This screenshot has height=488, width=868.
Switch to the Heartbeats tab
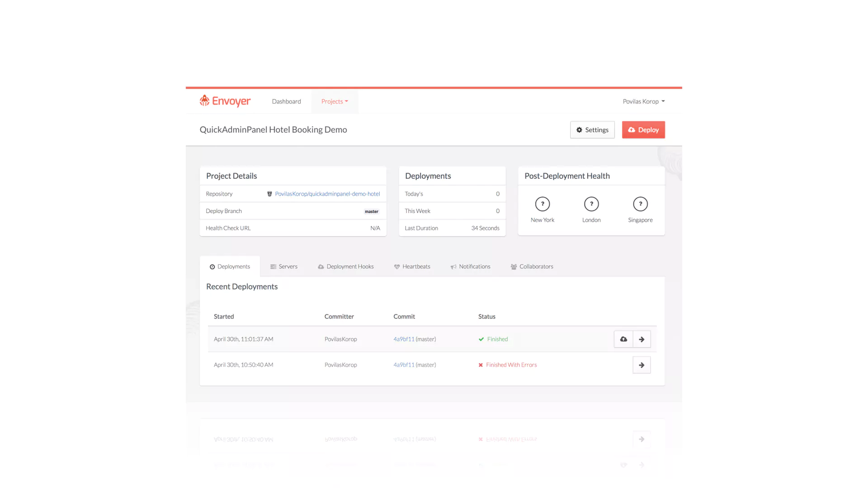(412, 267)
